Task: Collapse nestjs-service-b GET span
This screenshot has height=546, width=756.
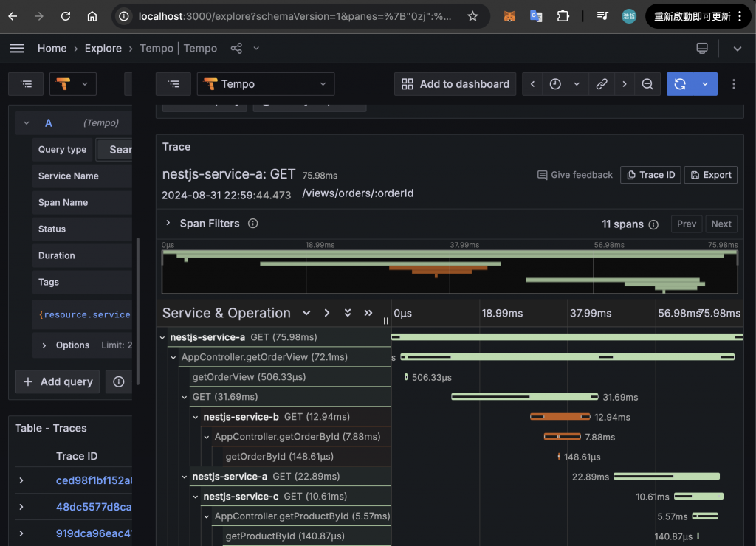Action: click(x=196, y=418)
